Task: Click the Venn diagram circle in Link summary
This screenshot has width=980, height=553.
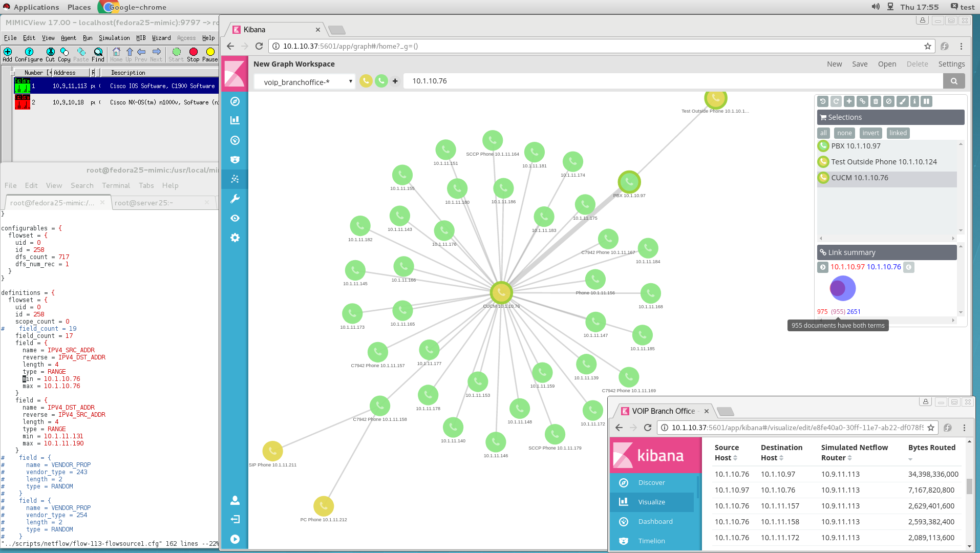Action: coord(842,288)
